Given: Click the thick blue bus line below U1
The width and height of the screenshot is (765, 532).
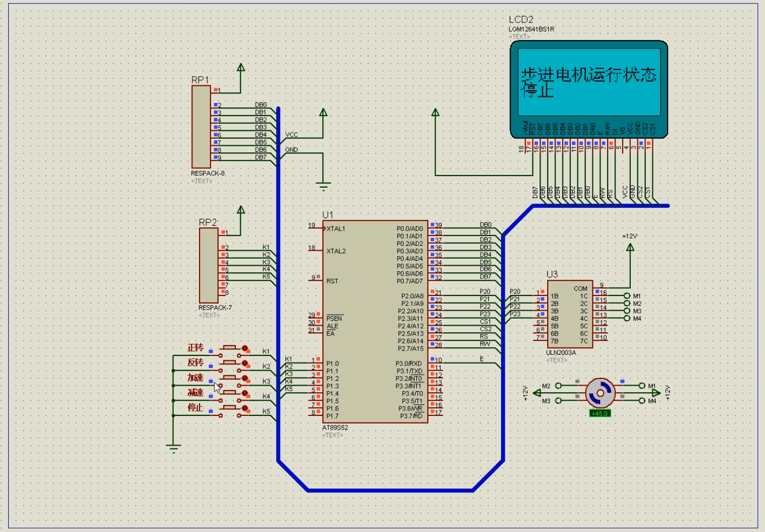Looking at the screenshot, I should 390,490.
